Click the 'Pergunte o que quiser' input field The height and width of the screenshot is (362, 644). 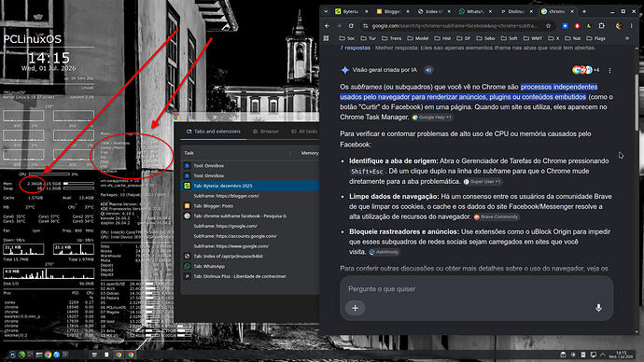[476, 289]
